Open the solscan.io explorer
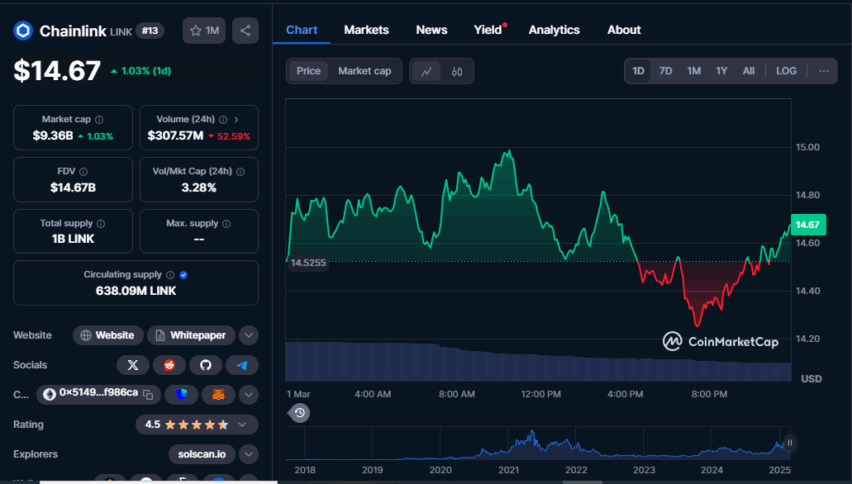The height and width of the screenshot is (484, 852). (x=202, y=454)
